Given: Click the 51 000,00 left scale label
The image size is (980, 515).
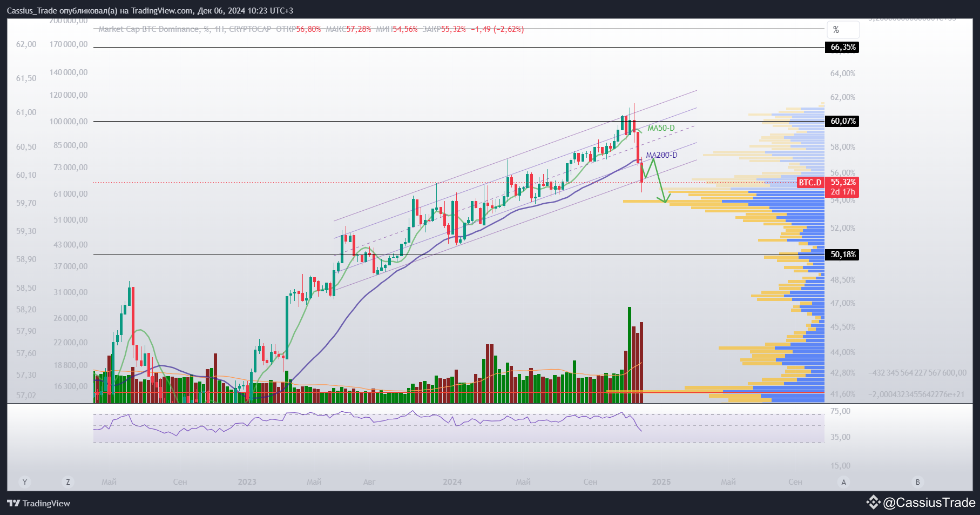Looking at the screenshot, I should tap(71, 220).
